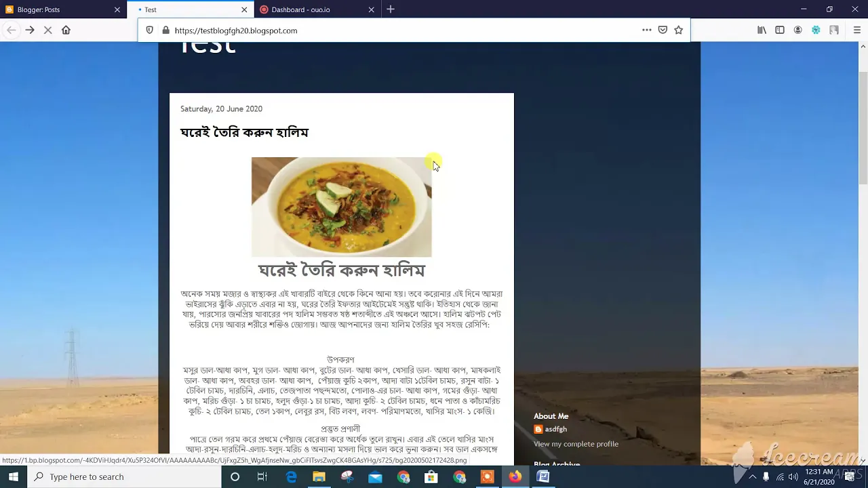
Task: Launch Microsoft Edge from taskbar
Action: (x=291, y=476)
